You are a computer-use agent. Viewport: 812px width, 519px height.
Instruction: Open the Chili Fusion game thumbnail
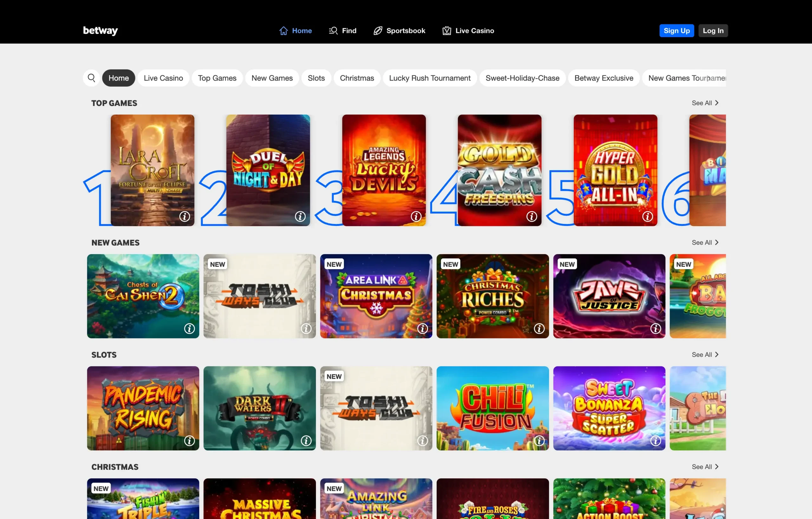tap(492, 408)
